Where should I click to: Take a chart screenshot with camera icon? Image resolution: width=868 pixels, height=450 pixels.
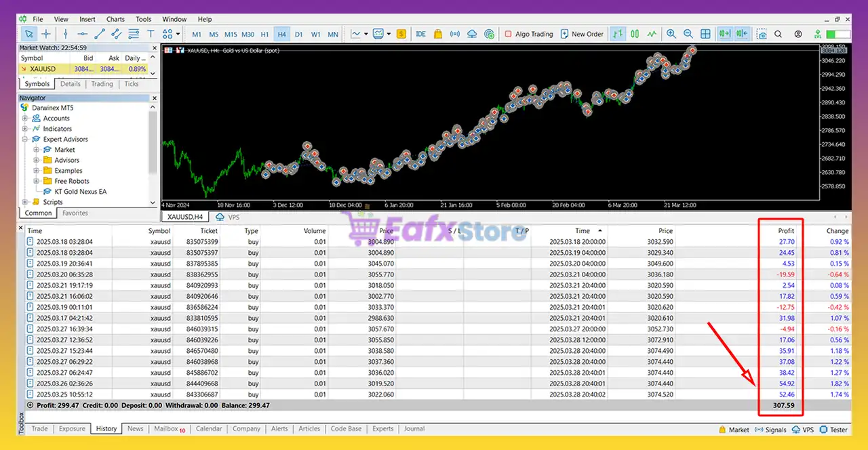pyautogui.click(x=762, y=34)
